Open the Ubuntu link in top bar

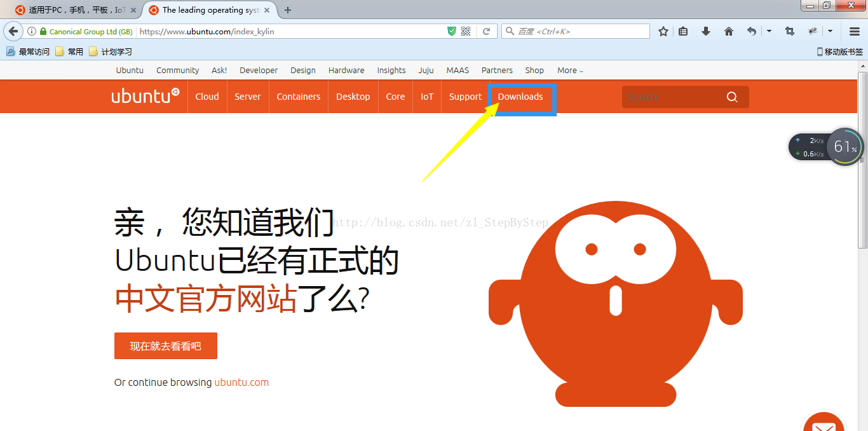click(x=130, y=70)
